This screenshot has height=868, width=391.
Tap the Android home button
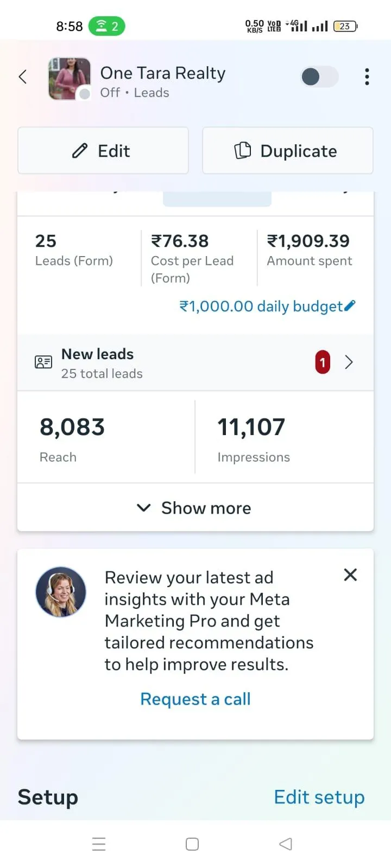[x=192, y=844]
